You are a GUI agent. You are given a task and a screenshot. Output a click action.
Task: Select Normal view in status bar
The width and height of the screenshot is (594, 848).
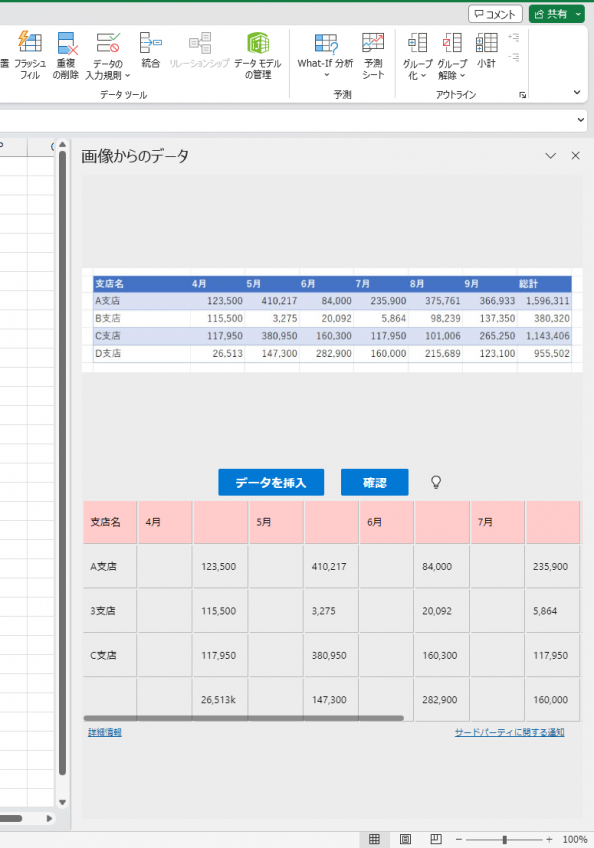pyautogui.click(x=374, y=839)
